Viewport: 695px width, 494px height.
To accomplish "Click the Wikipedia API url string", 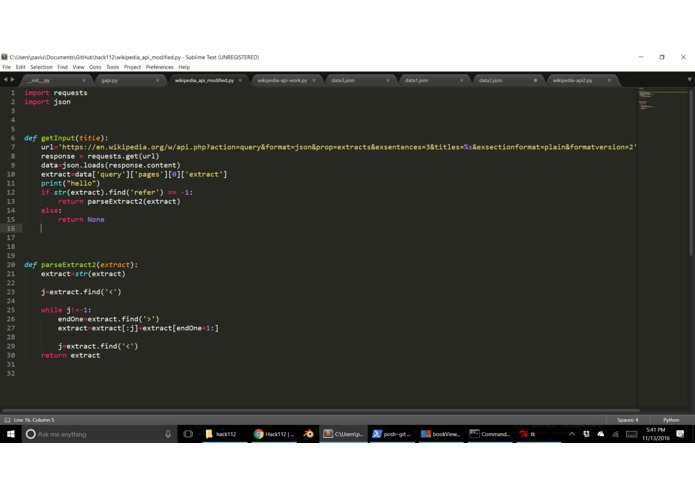I will [348, 147].
